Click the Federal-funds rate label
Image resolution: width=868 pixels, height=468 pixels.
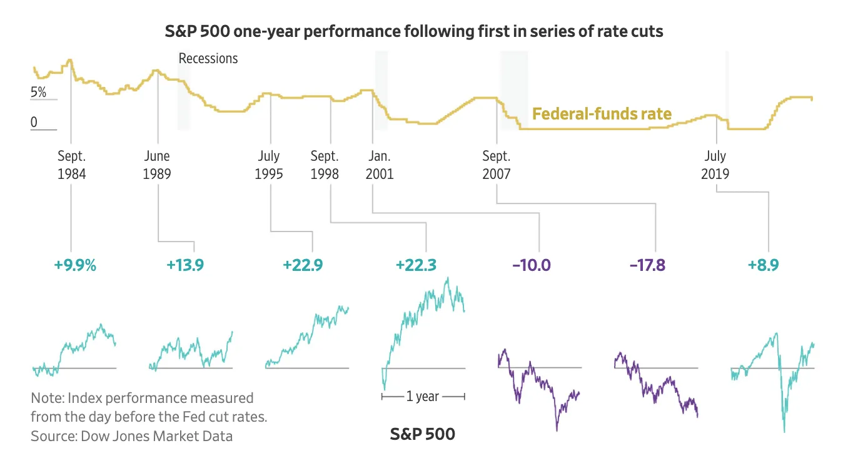coord(602,114)
